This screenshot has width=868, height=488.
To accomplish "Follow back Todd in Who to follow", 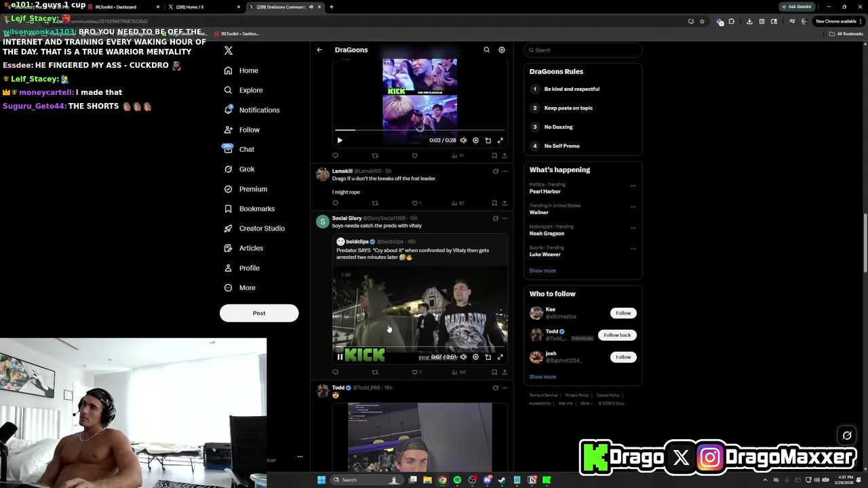I will click(617, 335).
